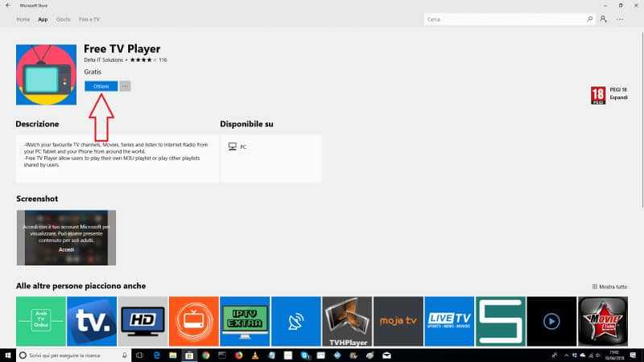
Task: Open VLC cone icon in the taskbar
Action: (x=255, y=356)
